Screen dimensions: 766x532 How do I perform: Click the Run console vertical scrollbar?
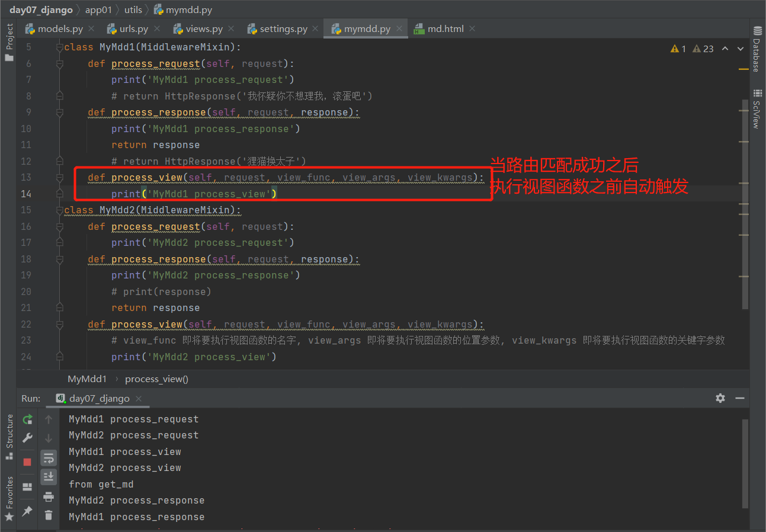(x=745, y=464)
